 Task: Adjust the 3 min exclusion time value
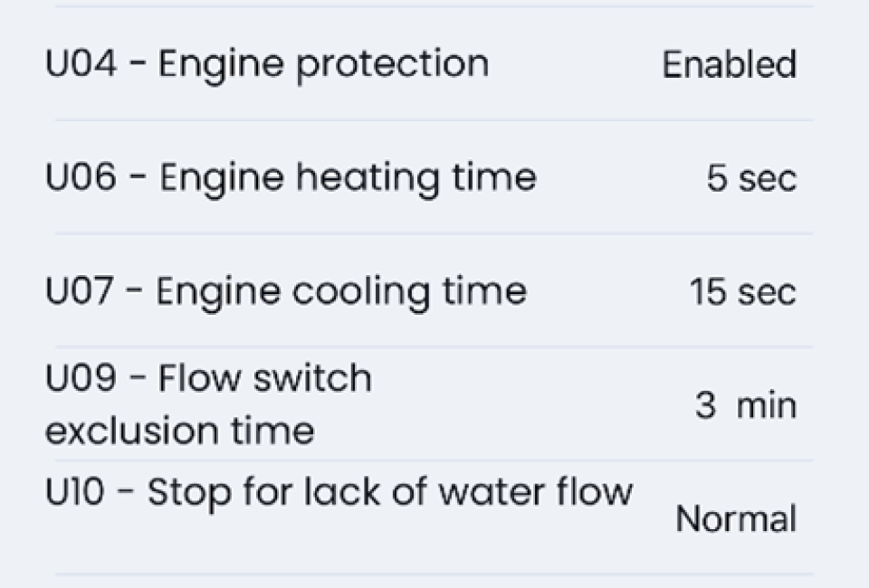(746, 405)
